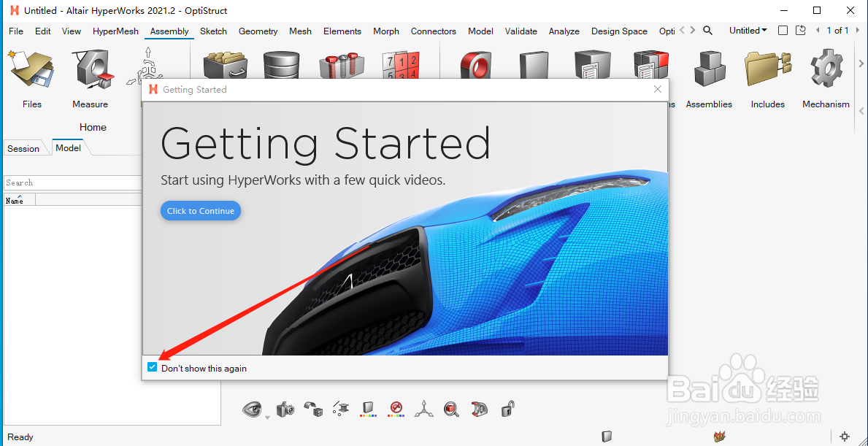Open the Elements ribbon
Viewport: 868px width, 446px height.
tap(342, 31)
